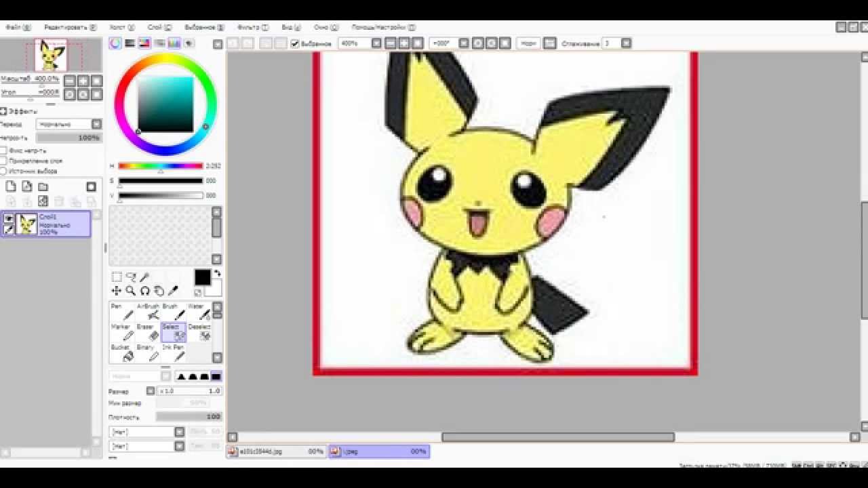The width and height of the screenshot is (868, 488).
Task: Toggle the HSV slider panel
Action: 144,43
